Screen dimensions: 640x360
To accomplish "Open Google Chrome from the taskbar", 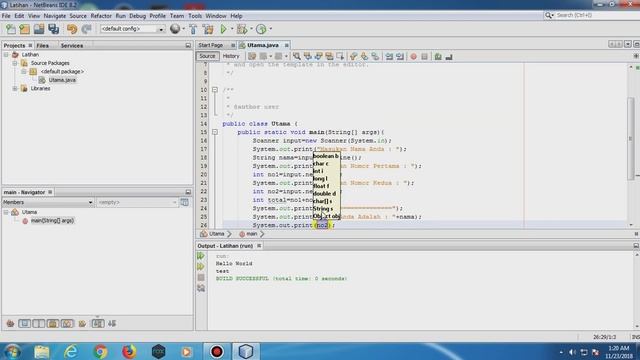I will [100, 351].
